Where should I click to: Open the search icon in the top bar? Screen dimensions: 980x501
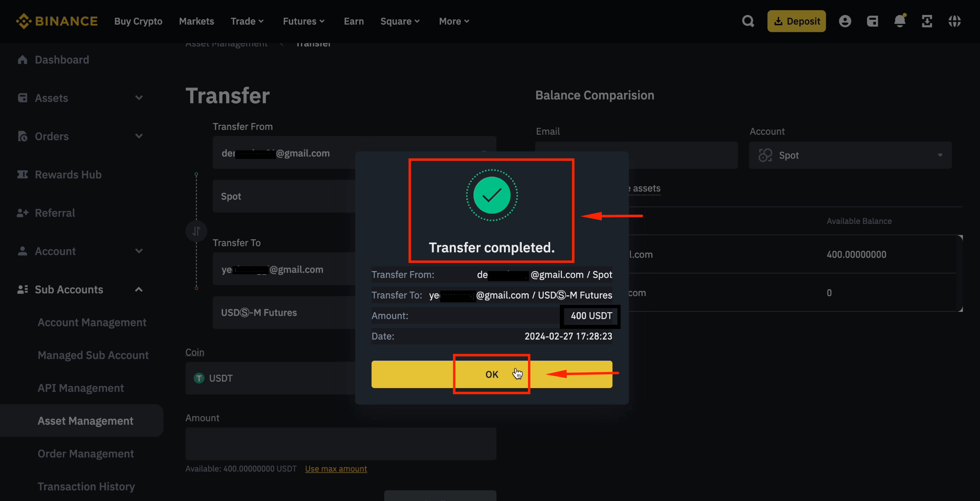(x=748, y=21)
